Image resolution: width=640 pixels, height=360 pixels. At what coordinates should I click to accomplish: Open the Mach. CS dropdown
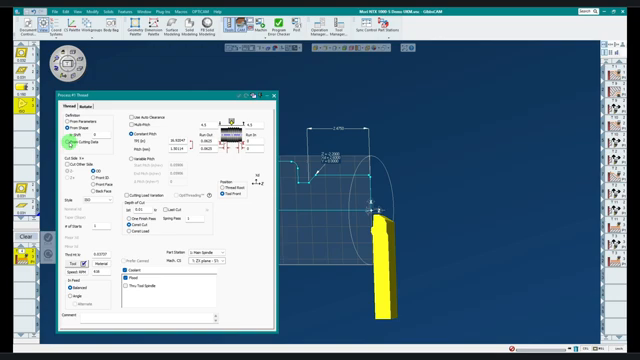coord(207,261)
